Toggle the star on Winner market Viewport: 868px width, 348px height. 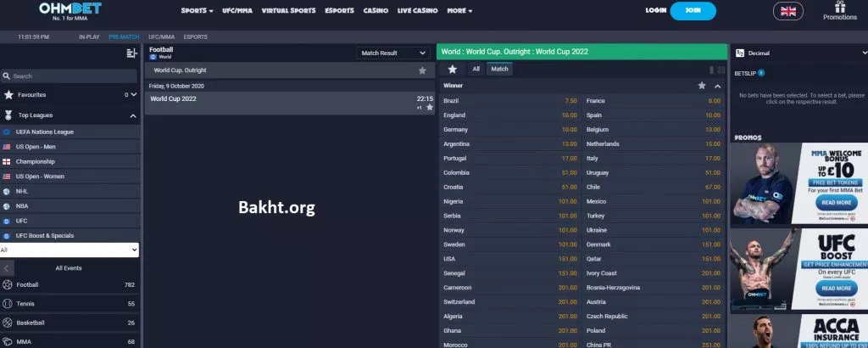coord(701,86)
